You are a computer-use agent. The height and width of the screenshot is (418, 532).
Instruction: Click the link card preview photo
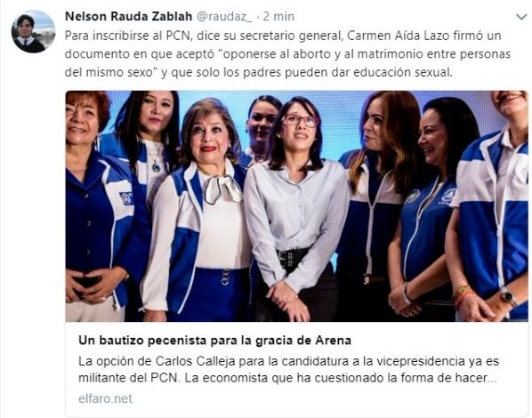(297, 206)
